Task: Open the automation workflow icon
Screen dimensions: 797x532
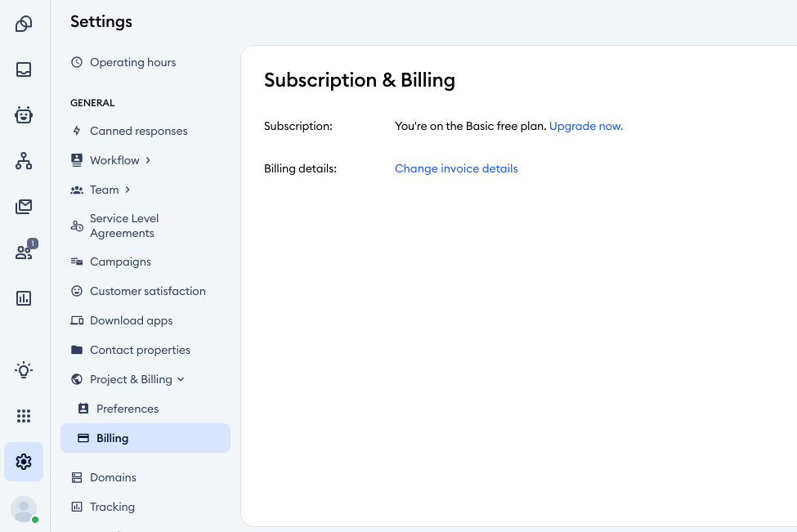Action: pyautogui.click(x=24, y=161)
